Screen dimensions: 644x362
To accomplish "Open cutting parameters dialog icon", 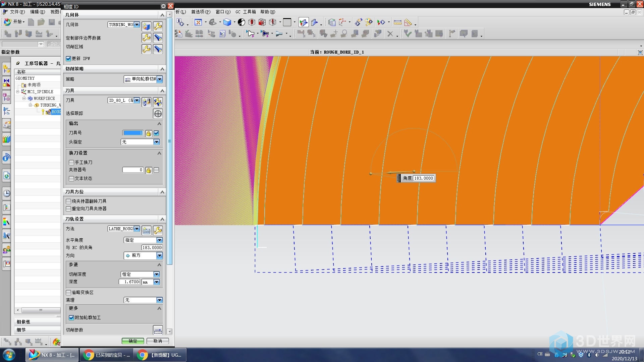I will [158, 330].
